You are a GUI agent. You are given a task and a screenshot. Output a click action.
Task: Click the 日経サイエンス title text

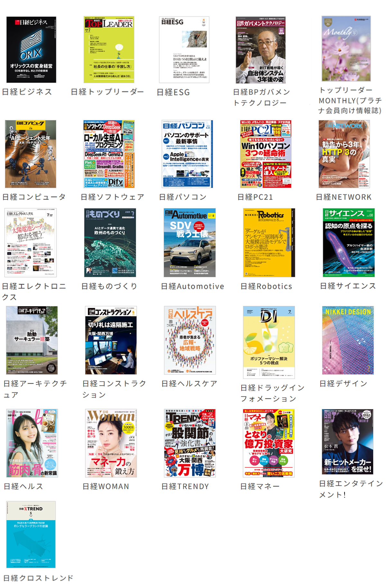click(348, 286)
